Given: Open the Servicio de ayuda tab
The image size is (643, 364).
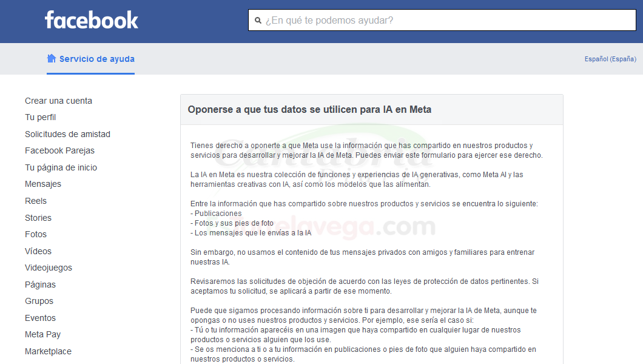Looking at the screenshot, I should [90, 59].
